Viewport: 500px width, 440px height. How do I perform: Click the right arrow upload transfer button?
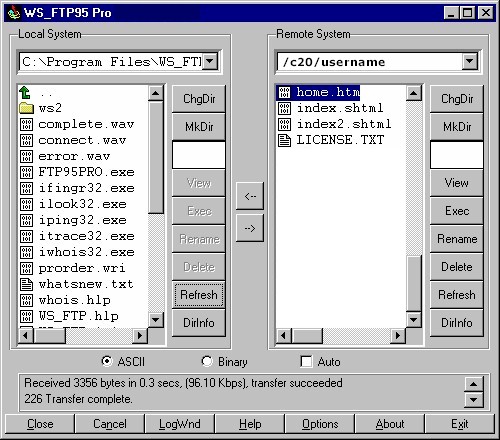coord(250,228)
